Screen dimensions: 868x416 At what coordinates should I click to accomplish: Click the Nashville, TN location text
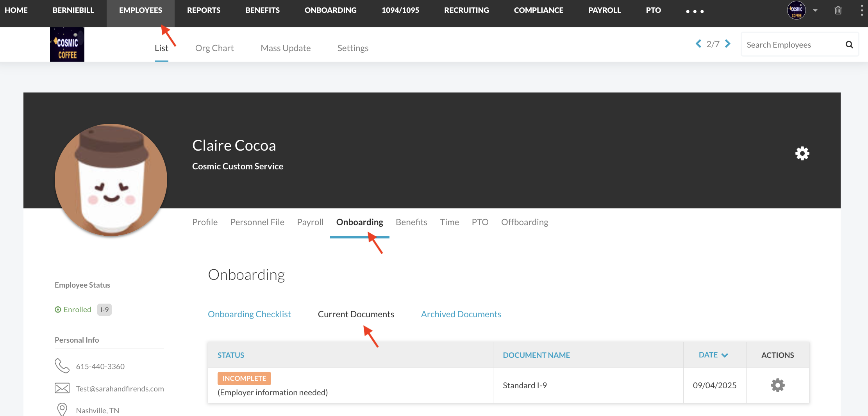coord(97,411)
